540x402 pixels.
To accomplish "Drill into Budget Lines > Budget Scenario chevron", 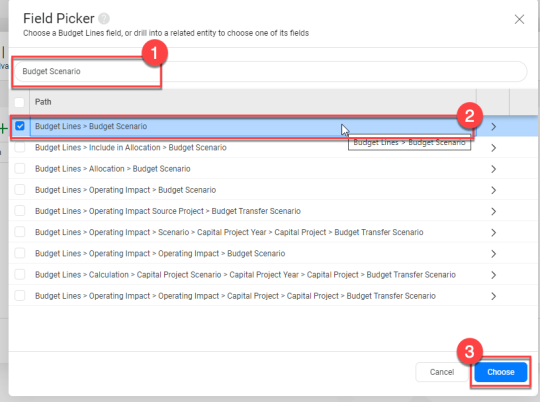I will coord(493,127).
